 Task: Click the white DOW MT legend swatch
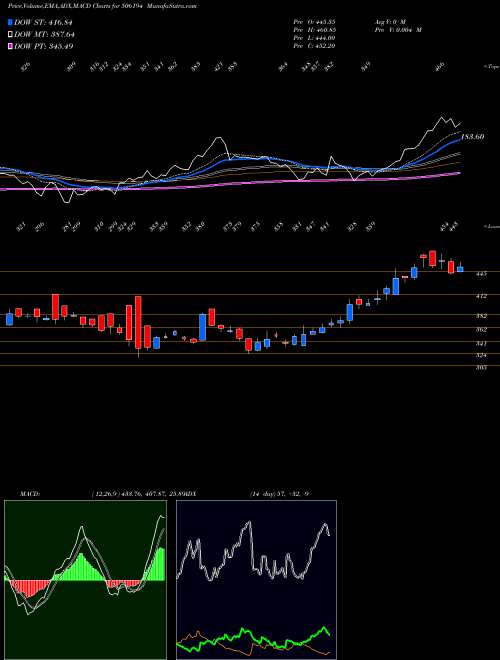click(x=11, y=34)
